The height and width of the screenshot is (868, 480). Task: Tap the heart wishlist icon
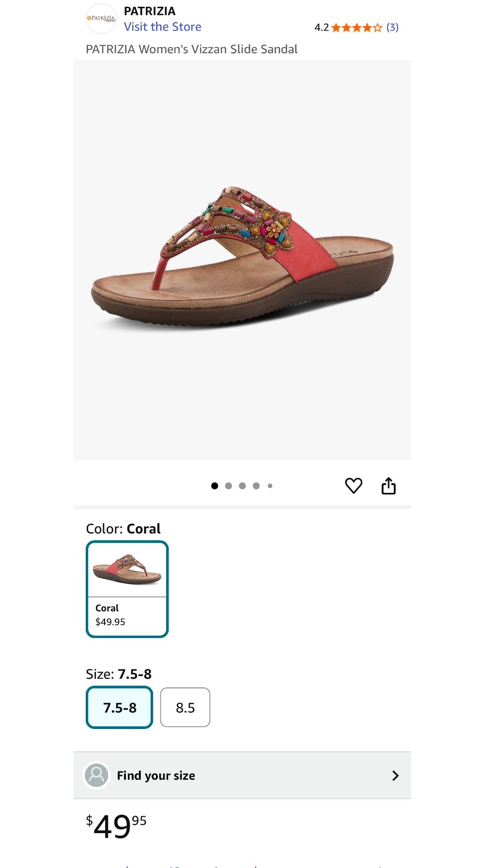tap(354, 486)
